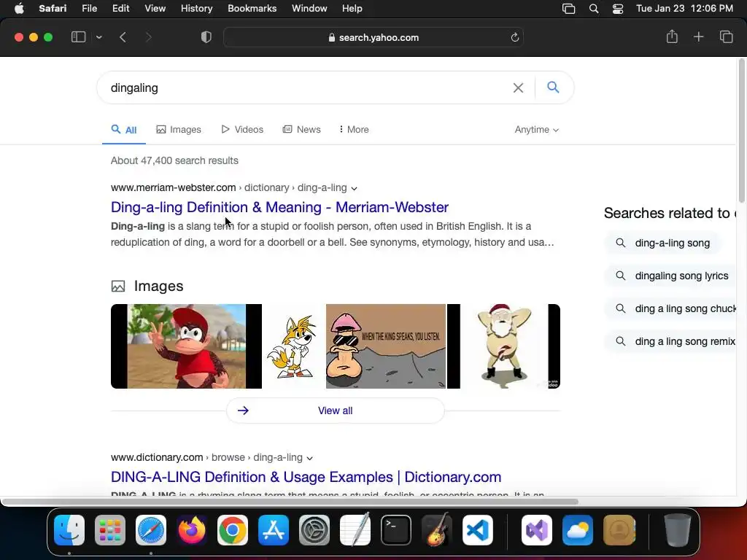Open the Weather app from the Dock
The width and height of the screenshot is (747, 560).
[x=578, y=529]
